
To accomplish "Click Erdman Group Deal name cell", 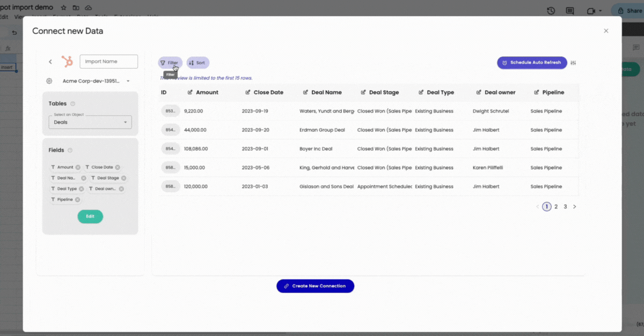I will [322, 130].
